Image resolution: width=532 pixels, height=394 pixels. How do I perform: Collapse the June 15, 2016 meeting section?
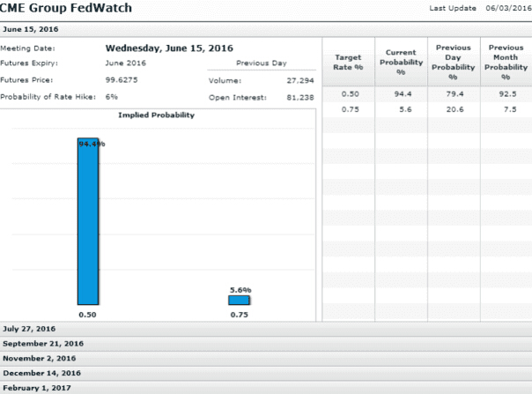pyautogui.click(x=25, y=30)
